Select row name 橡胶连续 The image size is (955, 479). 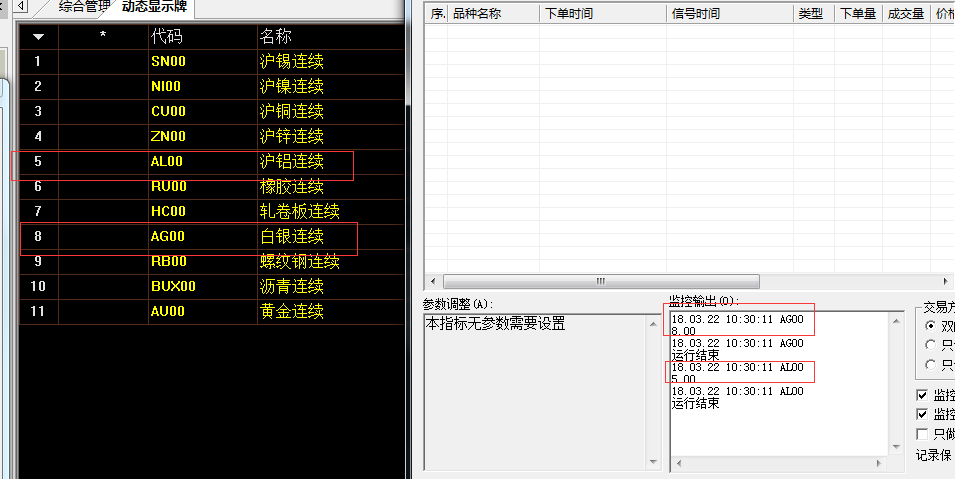tap(291, 186)
